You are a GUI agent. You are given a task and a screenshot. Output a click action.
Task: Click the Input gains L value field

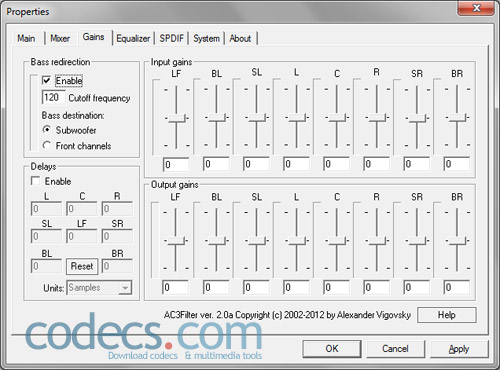pos(296,164)
